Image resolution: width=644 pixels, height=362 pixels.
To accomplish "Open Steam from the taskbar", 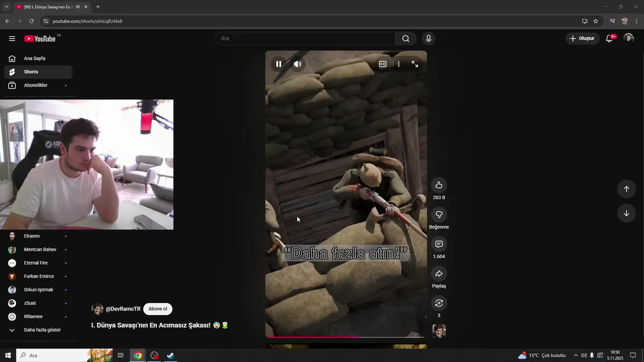I will click(171, 355).
